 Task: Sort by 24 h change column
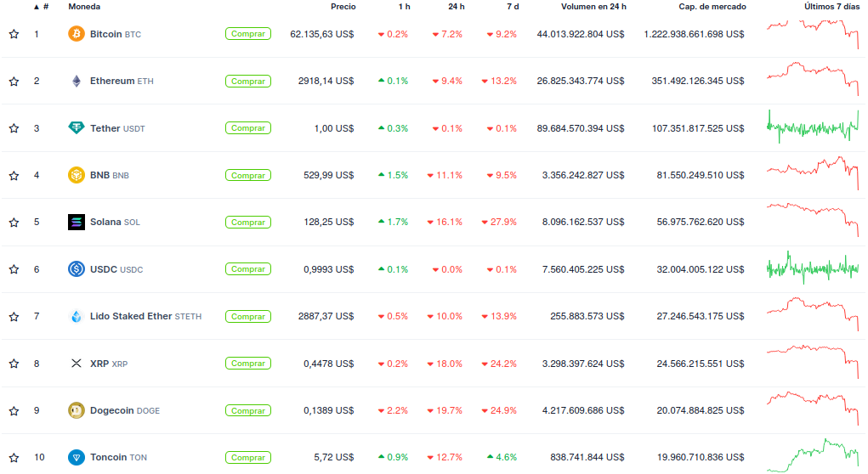coord(457,7)
